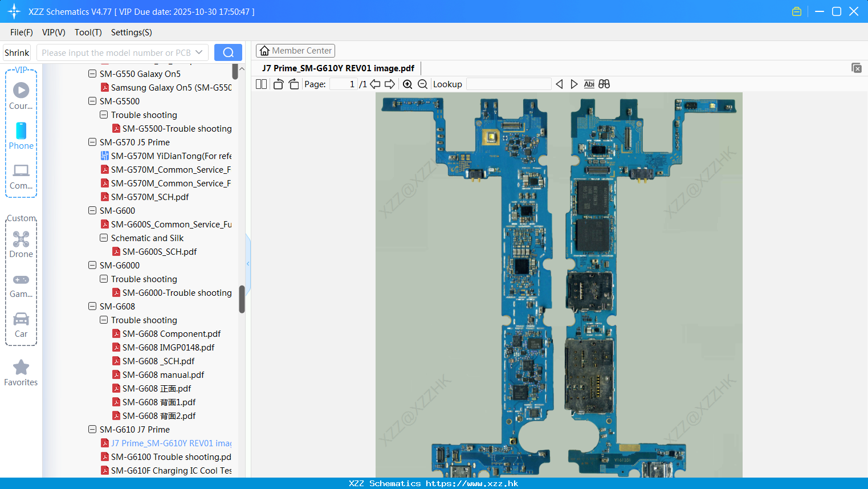Find previous lookup result
Screen dimensions: 868x489
(x=559, y=84)
